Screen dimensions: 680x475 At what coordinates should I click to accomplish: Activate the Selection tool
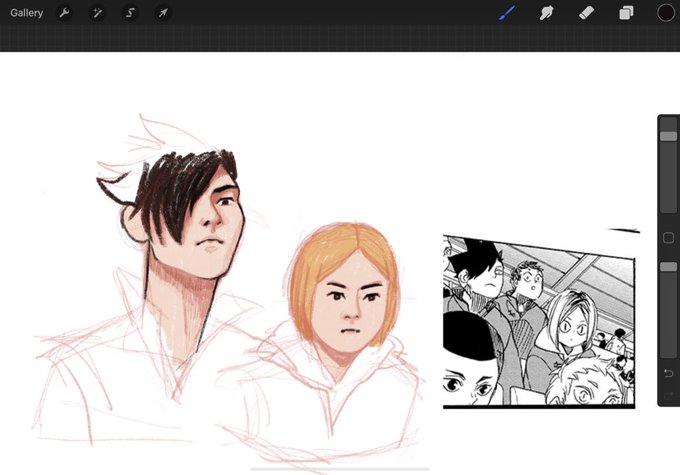coord(130,13)
